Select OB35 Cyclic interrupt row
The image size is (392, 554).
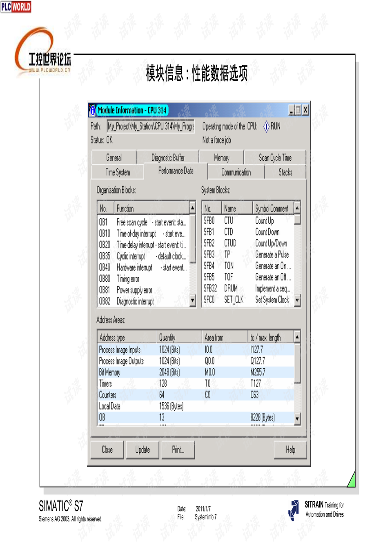click(x=143, y=256)
